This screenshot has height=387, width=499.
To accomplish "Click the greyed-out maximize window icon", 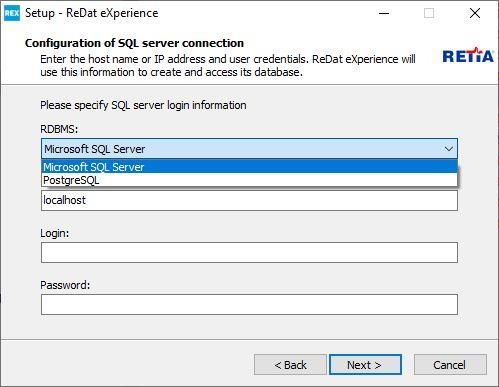I will pos(429,13).
